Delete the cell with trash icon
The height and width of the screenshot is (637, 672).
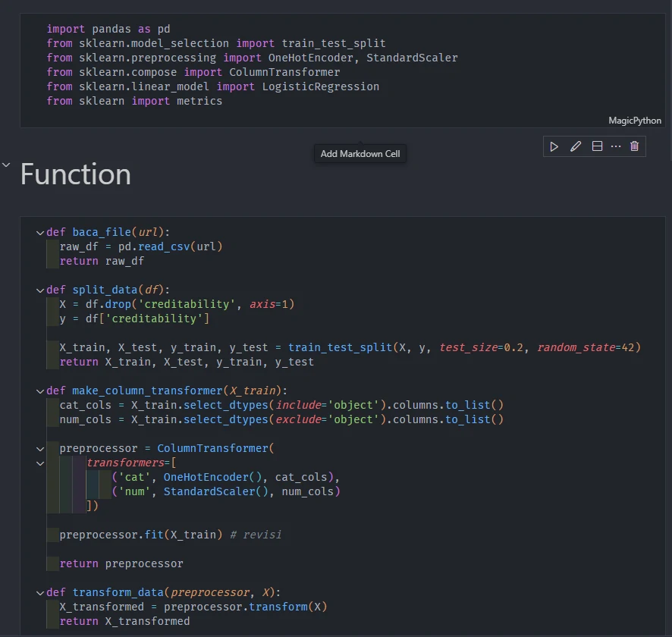tap(634, 146)
